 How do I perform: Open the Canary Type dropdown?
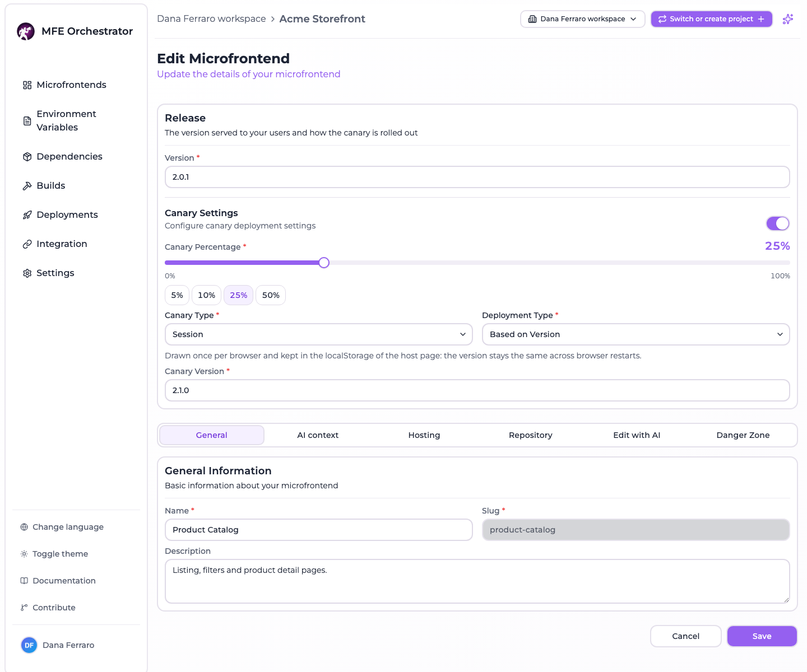click(x=319, y=334)
